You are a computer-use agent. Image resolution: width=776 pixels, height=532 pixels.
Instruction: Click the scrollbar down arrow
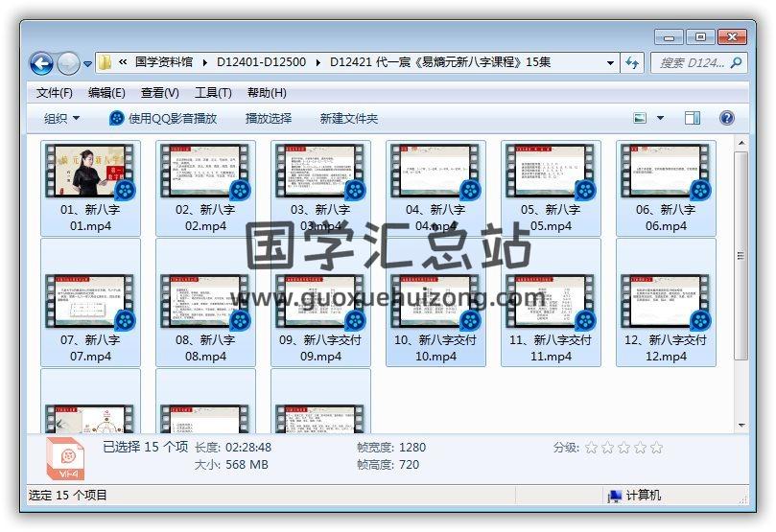[x=741, y=425]
